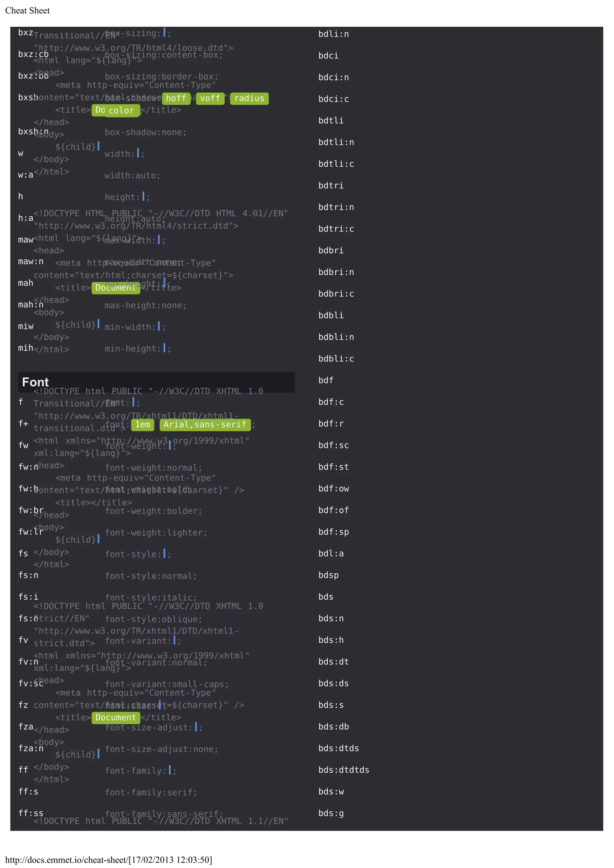The image size is (614, 868).
Task: Click the 'fw:br' abbreviation
Action: [31, 510]
